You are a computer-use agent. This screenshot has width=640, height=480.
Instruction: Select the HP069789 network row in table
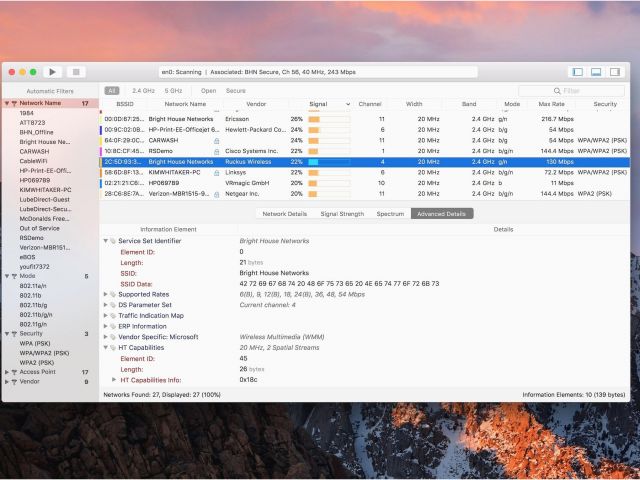[364, 183]
